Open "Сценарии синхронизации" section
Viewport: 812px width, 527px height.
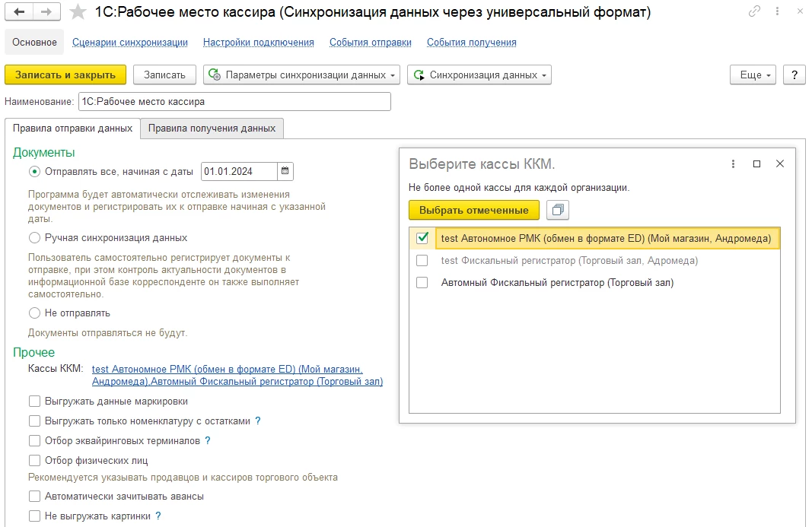point(130,43)
